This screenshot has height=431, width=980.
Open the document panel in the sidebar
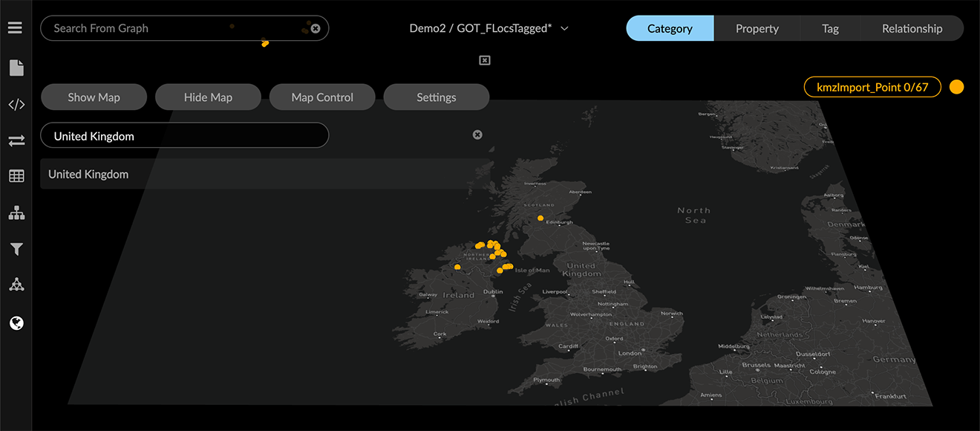pyautogui.click(x=16, y=67)
